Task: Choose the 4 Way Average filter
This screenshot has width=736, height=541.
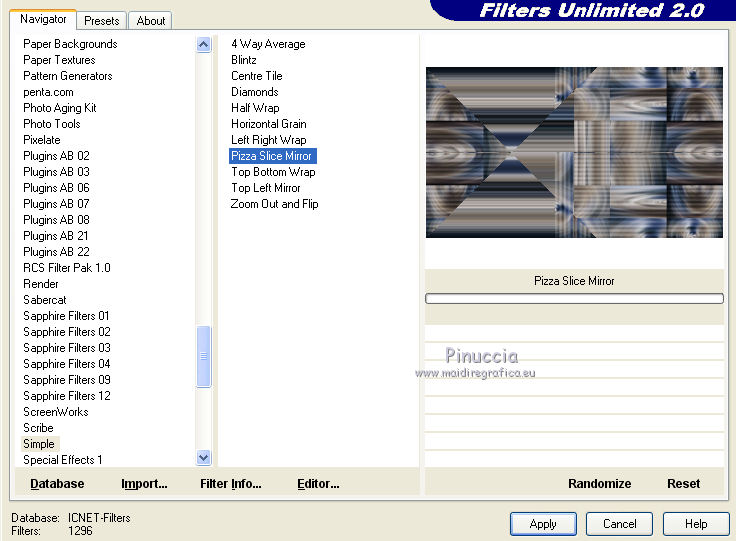Action: [x=268, y=44]
